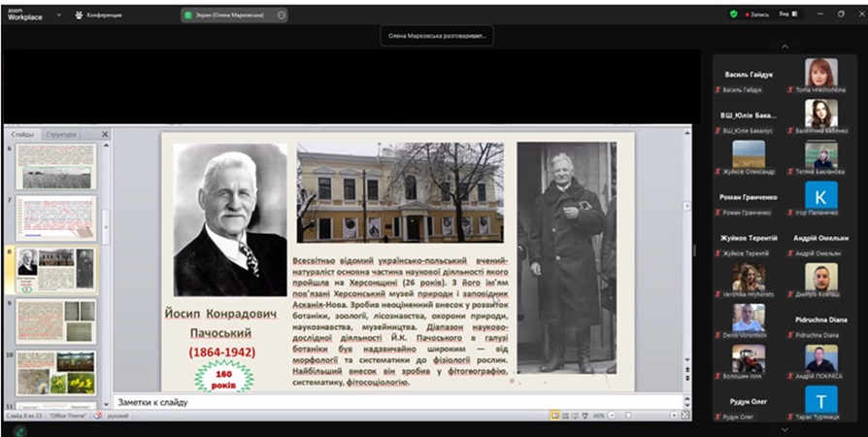This screenshot has width=868, height=437.
Task: Switch to the Структура outline tab
Action: (x=61, y=135)
